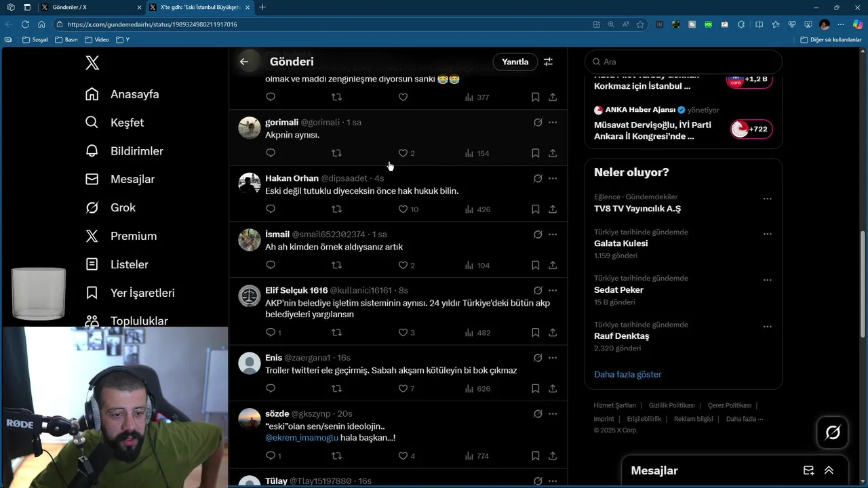Open more options for İsmail's reply
868x488 pixels.
point(553,235)
